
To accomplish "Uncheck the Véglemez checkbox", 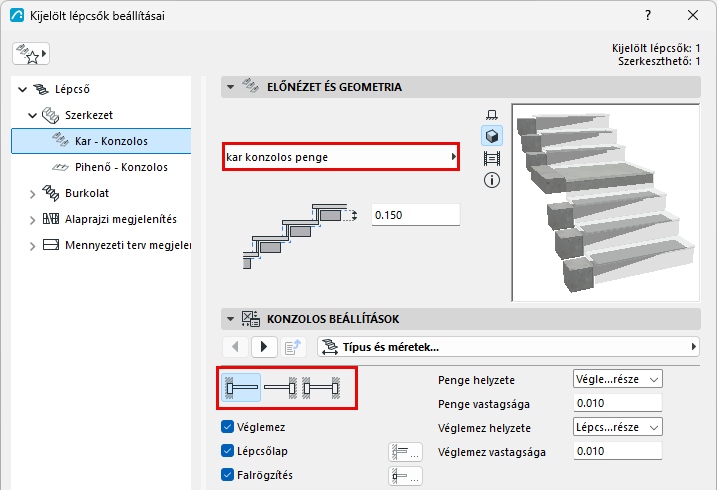I will pyautogui.click(x=227, y=427).
